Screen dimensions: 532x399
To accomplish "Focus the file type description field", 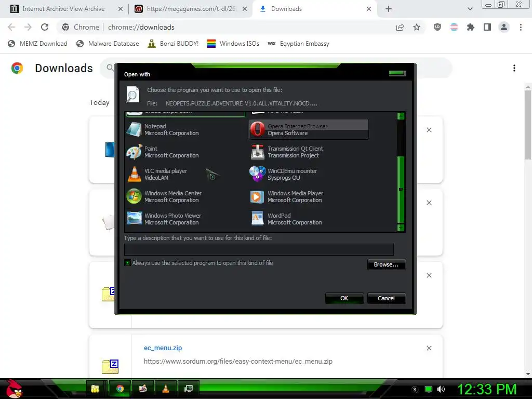I will (x=259, y=249).
